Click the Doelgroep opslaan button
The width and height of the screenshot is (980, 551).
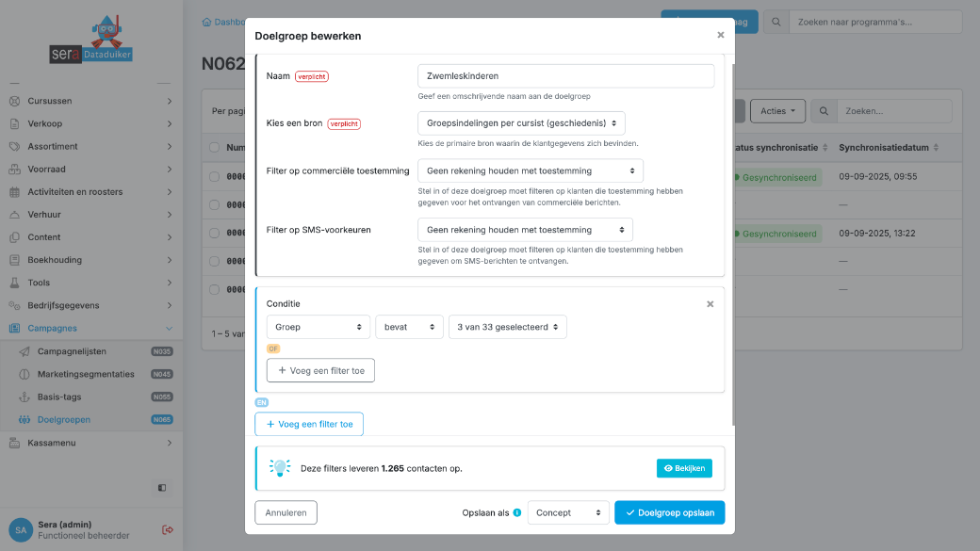pyautogui.click(x=669, y=512)
